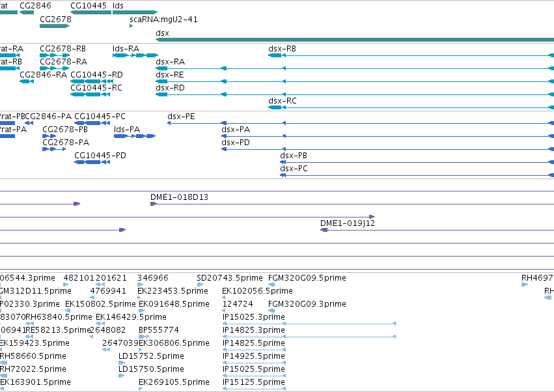Image resolution: width=554 pixels, height=392 pixels.
Task: Select the EK102056.5prime EST label
Action: [258, 291]
